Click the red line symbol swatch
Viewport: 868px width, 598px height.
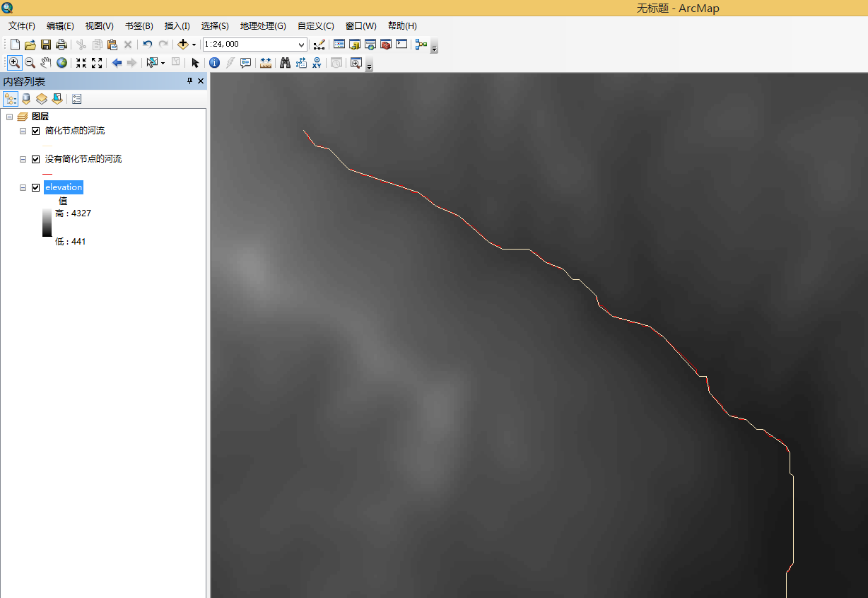click(x=47, y=173)
